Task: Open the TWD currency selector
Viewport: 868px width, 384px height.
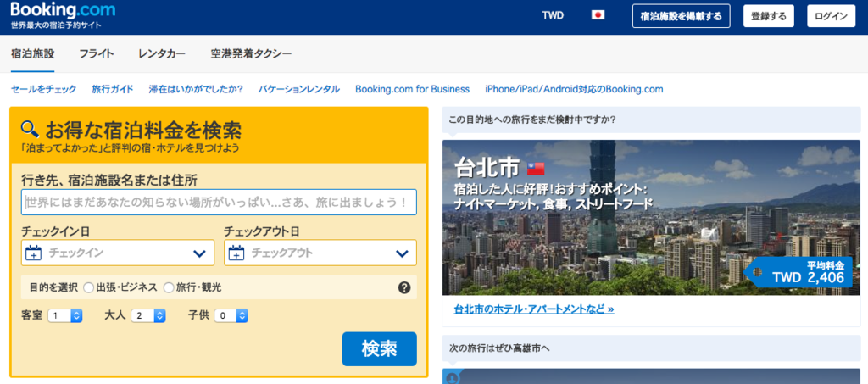Action: 553,15
